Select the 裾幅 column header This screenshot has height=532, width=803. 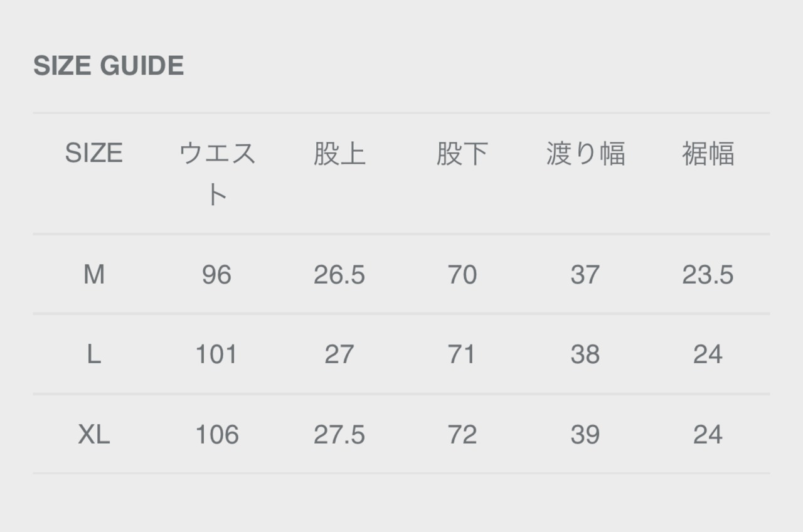tap(708, 154)
